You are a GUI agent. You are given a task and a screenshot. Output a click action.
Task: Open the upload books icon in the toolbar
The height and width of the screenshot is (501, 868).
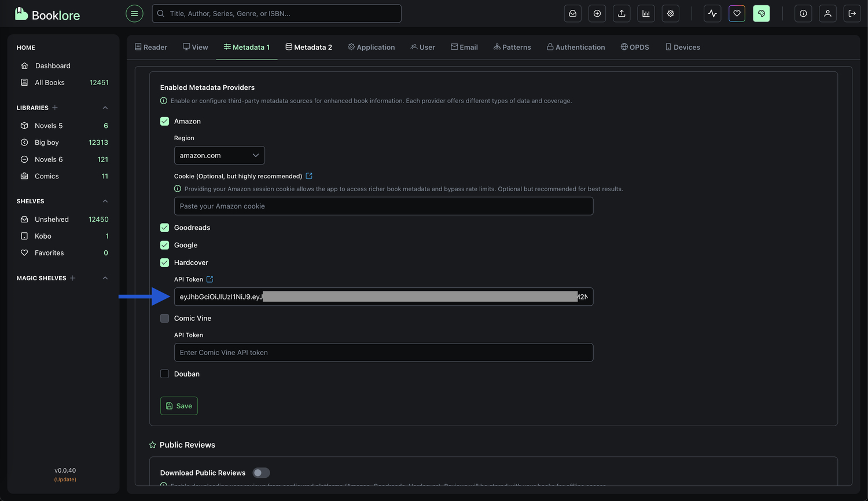click(x=621, y=13)
